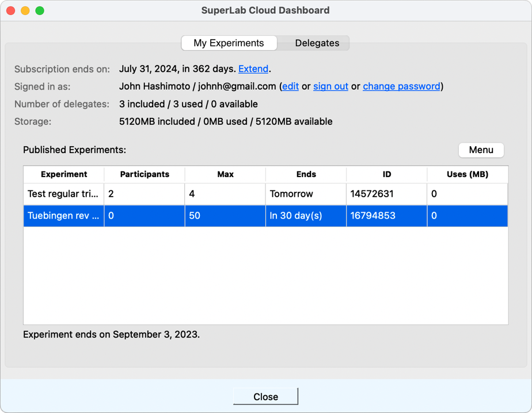Sort by the Participants column header
The height and width of the screenshot is (413, 532).
[145, 174]
